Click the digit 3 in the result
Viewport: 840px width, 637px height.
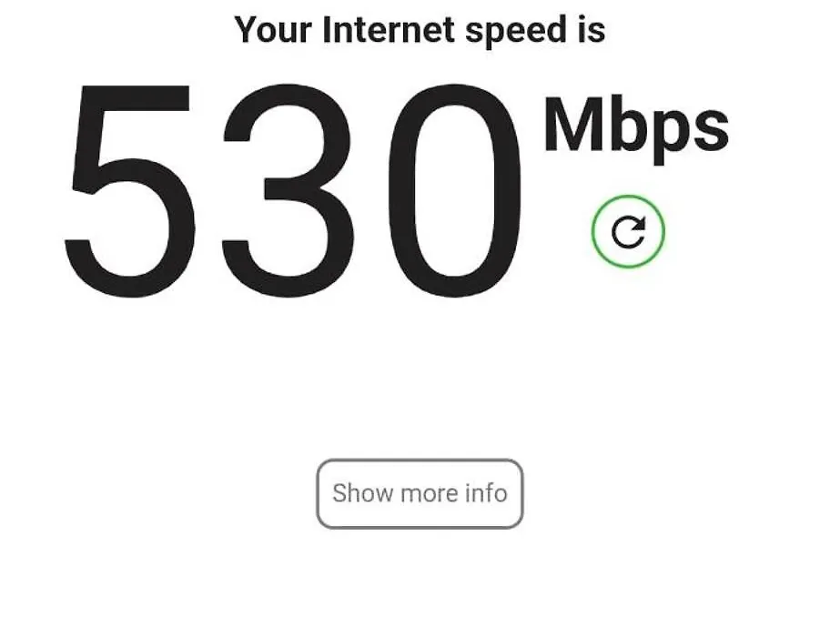(288, 191)
